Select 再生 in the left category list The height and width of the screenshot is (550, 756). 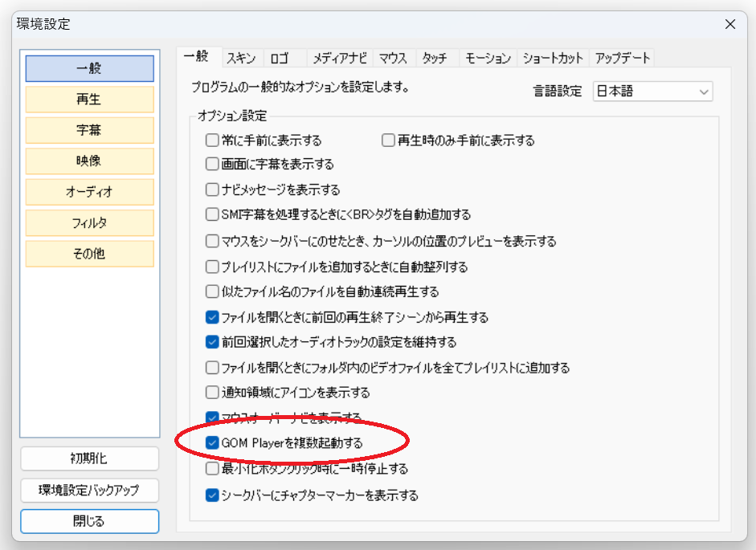point(89,100)
